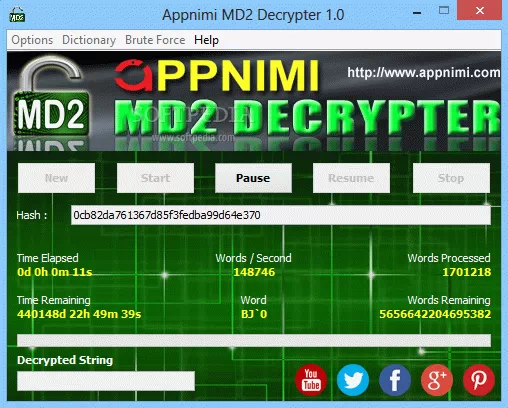Image resolution: width=508 pixels, height=408 pixels.
Task: Click the Words Processed value 1701218
Action: point(466,272)
